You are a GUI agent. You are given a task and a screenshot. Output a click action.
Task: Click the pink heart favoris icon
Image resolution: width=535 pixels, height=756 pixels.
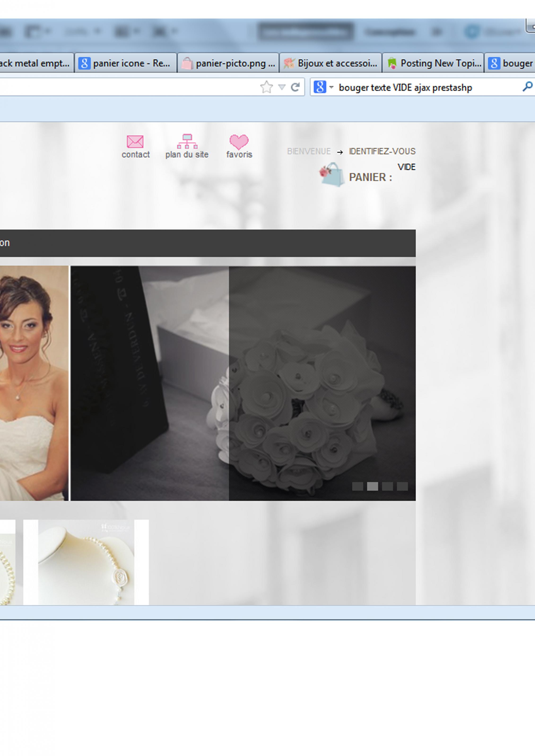point(239,142)
